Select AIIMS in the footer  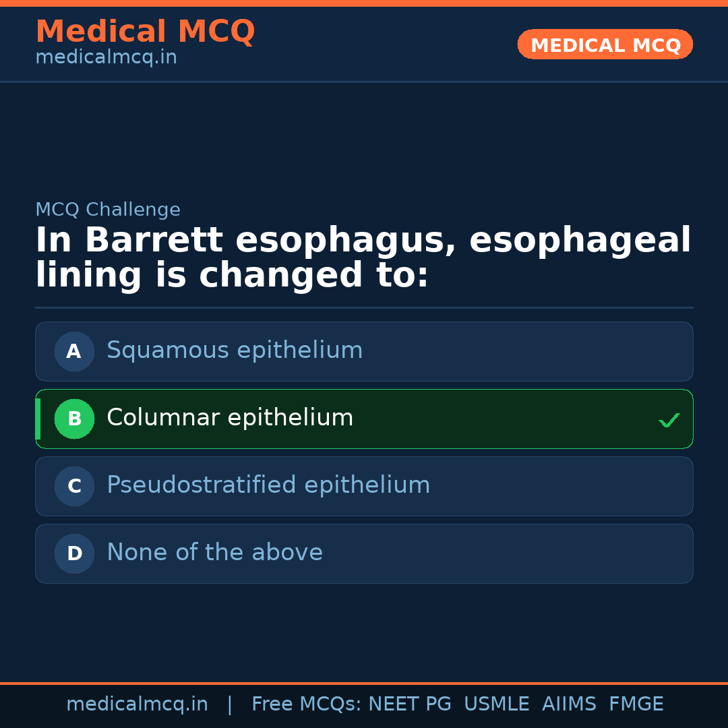click(569, 704)
